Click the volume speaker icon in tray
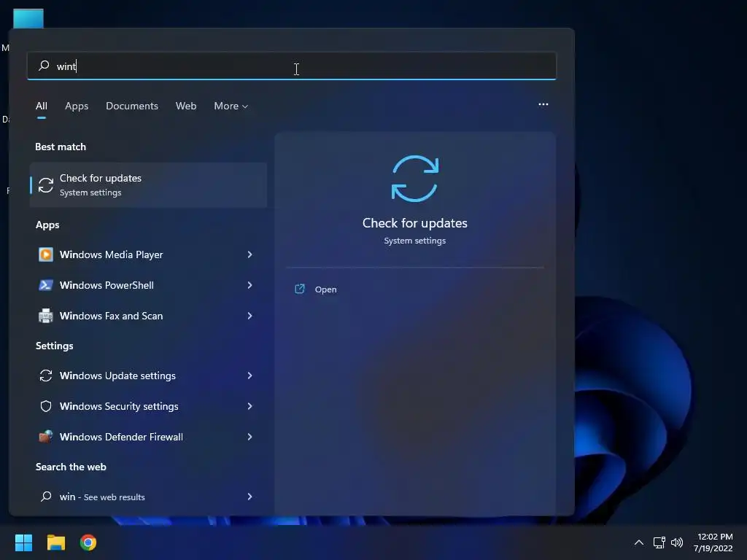This screenshot has height=560, width=747. [x=676, y=542]
